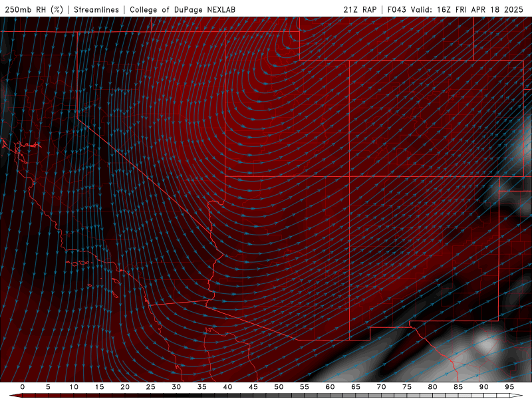Click the dark red left tip of color bar
This screenshot has width=532, height=399.
[15, 396]
